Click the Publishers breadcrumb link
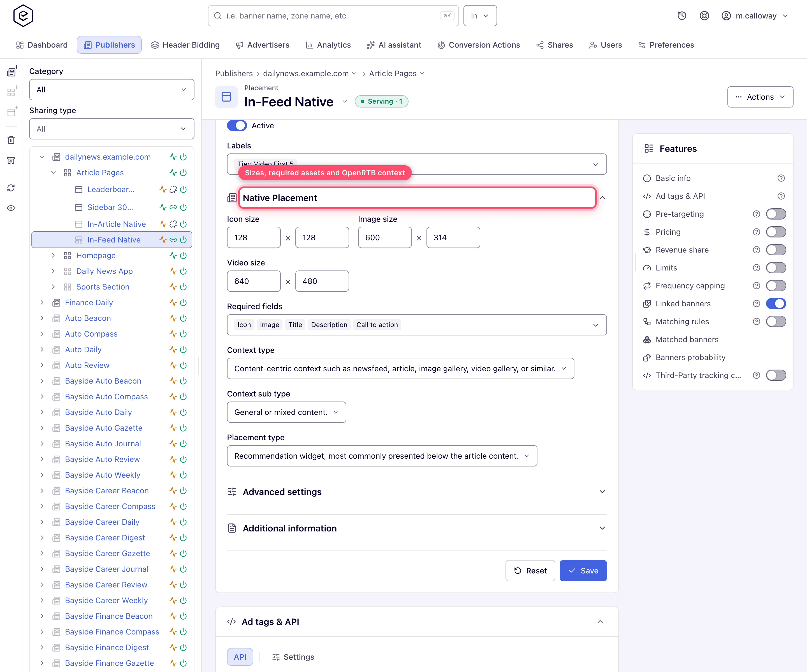Viewport: 807px width, 672px height. coord(234,73)
